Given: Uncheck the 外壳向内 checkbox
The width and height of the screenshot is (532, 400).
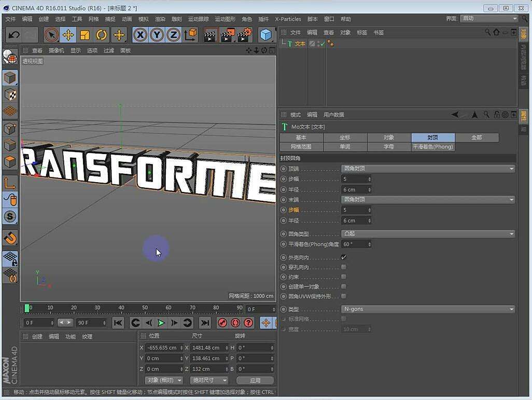Looking at the screenshot, I should point(343,257).
